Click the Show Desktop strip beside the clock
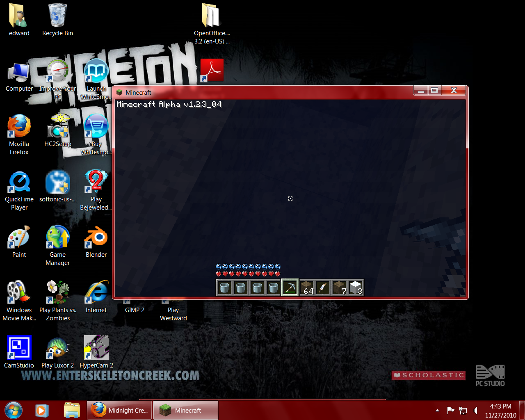This screenshot has height=420, width=525. point(522,410)
